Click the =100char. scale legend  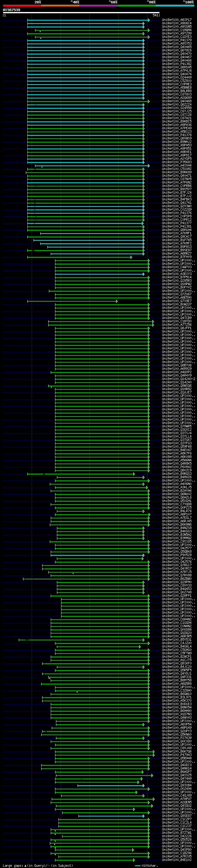pyautogui.click(x=146, y=865)
